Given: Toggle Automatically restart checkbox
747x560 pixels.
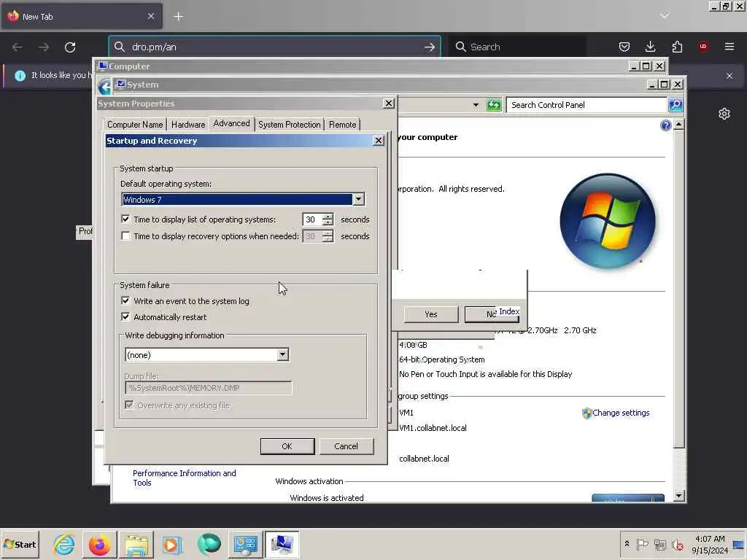Looking at the screenshot, I should pos(125,316).
